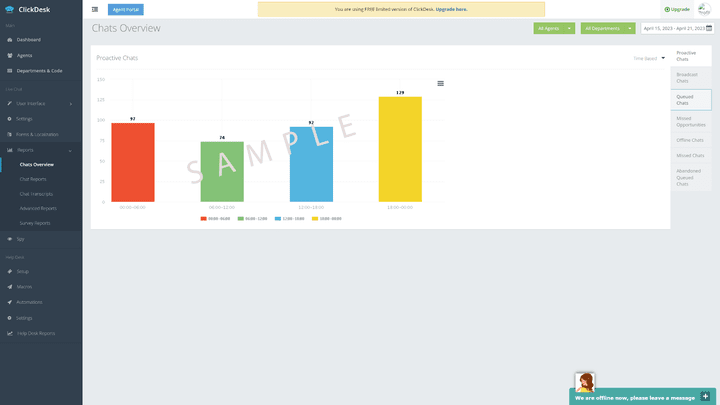Viewport: 720px width, 405px height.
Task: Open the All Agents dropdown arrow
Action: click(569, 28)
